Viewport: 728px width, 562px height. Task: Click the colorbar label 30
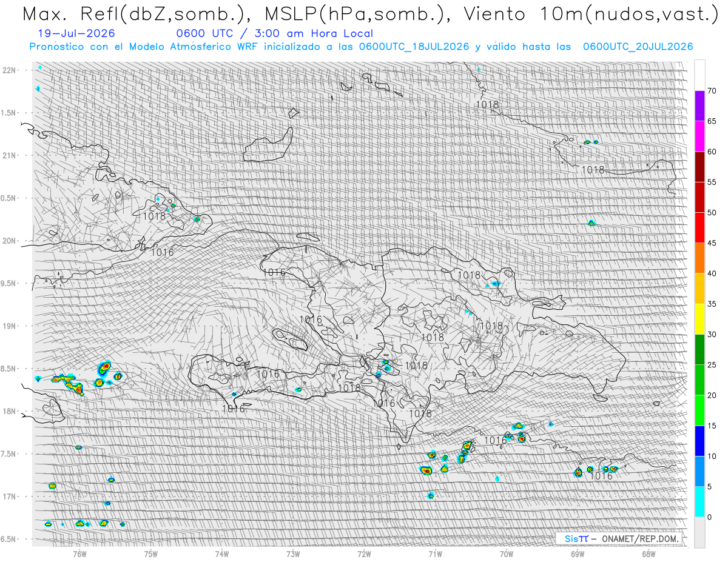(x=712, y=335)
